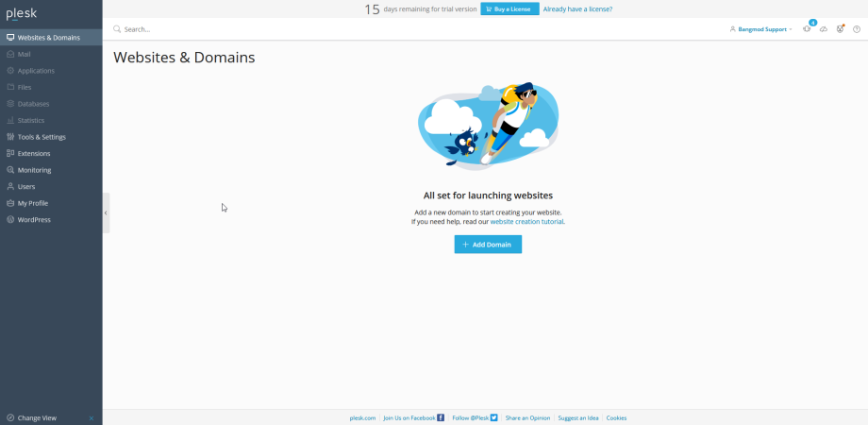Screen dimensions: 868x425
Task: Open the help question mark icon
Action: (857, 29)
